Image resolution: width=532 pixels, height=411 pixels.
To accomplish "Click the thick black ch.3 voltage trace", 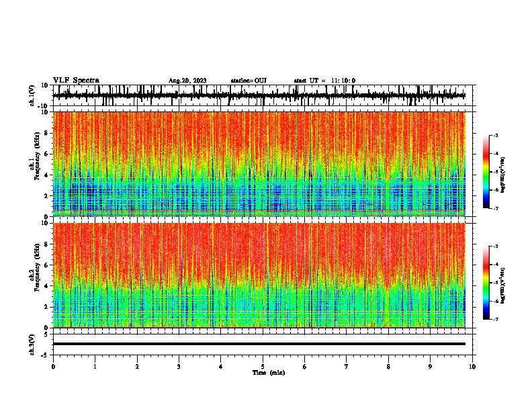I will pyautogui.click(x=259, y=344).
